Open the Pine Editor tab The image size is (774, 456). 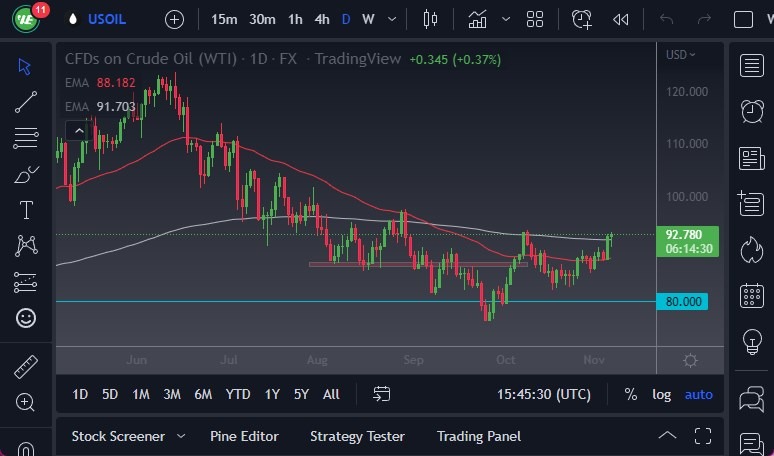(244, 436)
